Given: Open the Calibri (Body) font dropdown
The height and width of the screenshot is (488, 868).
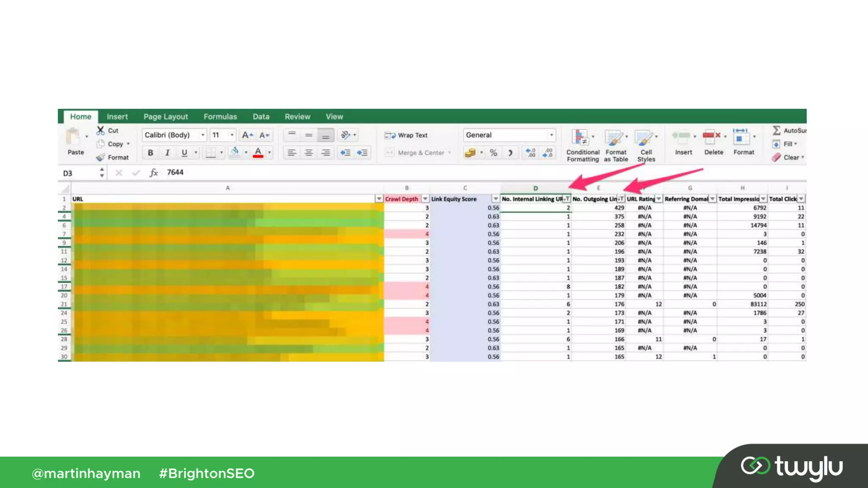Looking at the screenshot, I should 203,135.
